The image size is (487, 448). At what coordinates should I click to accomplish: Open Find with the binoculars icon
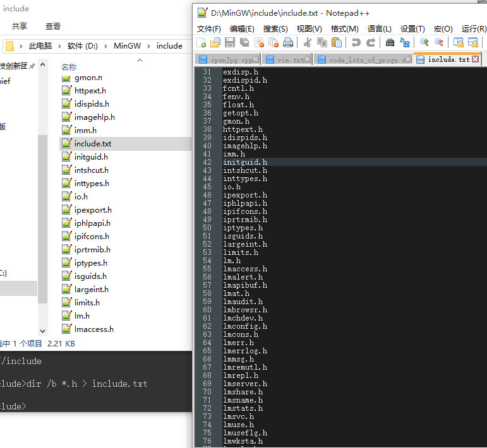390,42
